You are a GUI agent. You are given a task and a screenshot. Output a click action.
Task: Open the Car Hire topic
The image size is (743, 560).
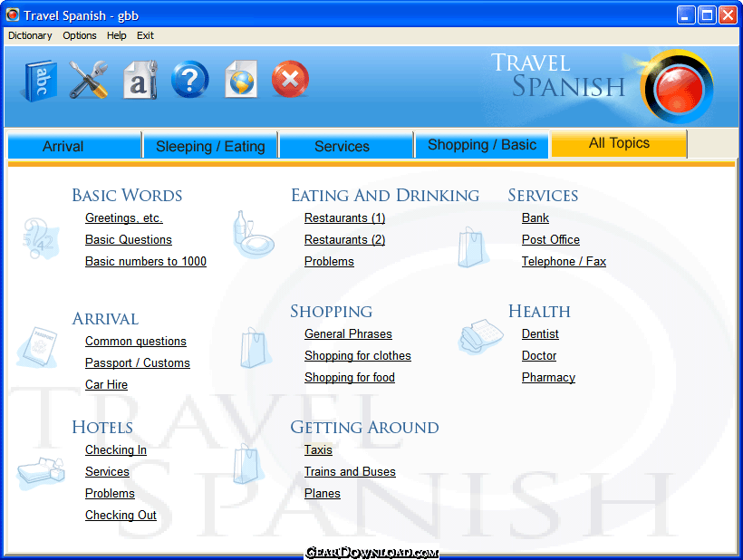coord(106,385)
